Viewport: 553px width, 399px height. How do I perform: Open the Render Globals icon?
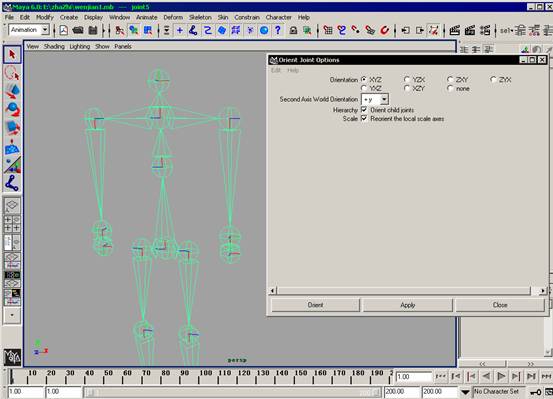[485, 30]
